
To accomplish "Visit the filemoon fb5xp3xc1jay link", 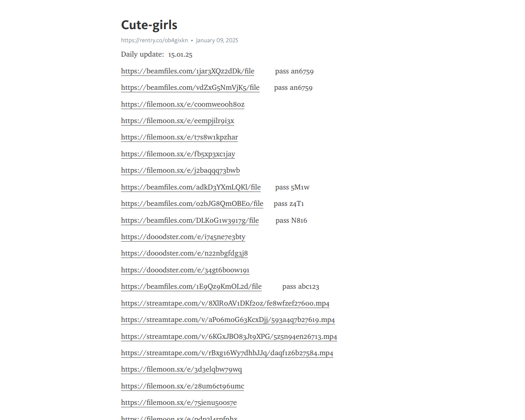I will pos(178,154).
